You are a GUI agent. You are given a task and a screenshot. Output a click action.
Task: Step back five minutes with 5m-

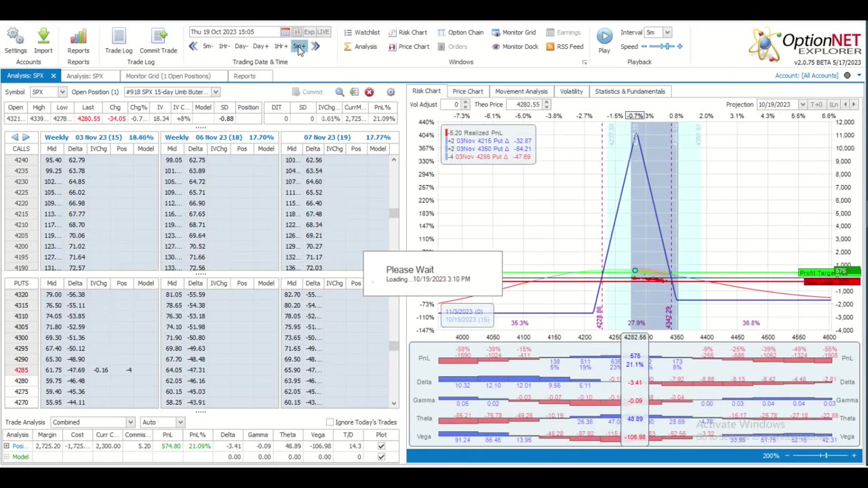pos(208,46)
